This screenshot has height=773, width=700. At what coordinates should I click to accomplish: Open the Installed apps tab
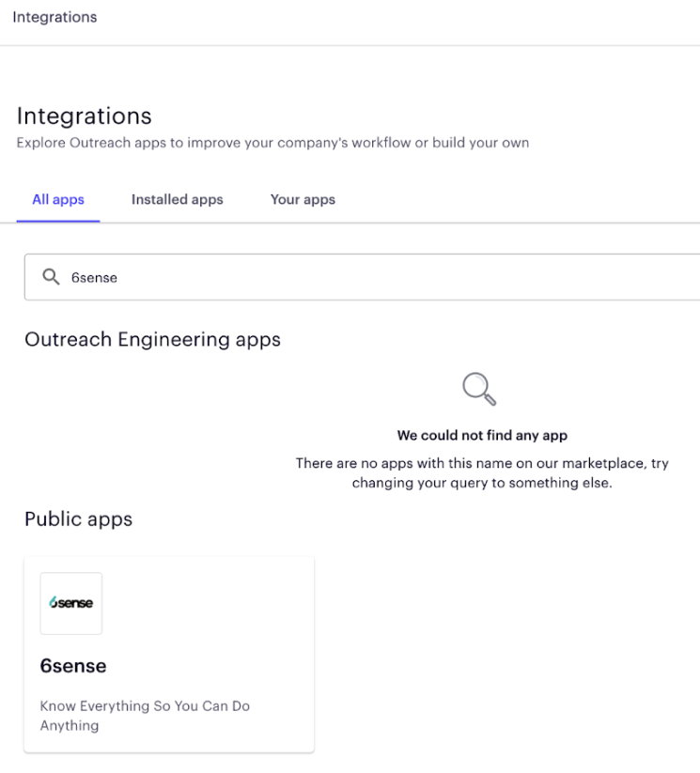click(x=177, y=200)
